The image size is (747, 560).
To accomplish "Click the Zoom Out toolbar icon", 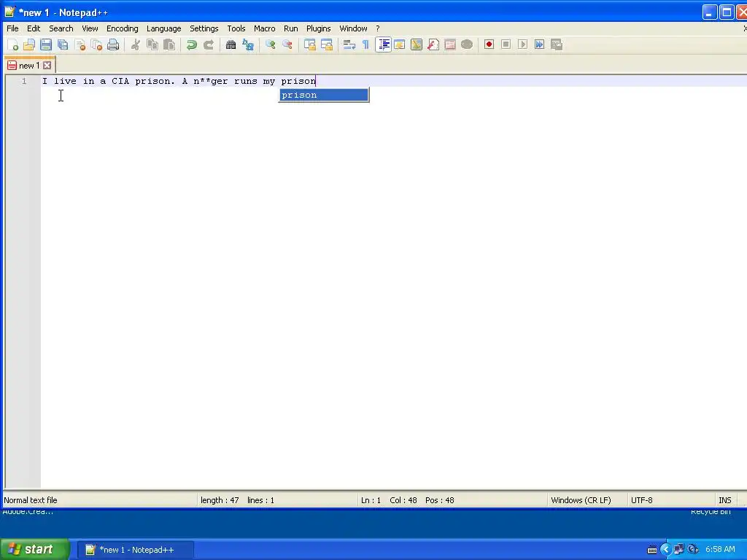I will [287, 44].
